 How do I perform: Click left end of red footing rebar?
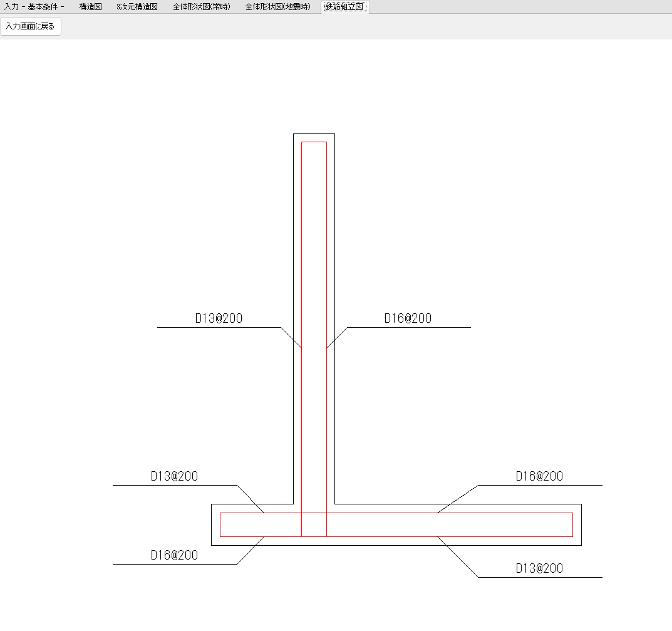click(220, 524)
